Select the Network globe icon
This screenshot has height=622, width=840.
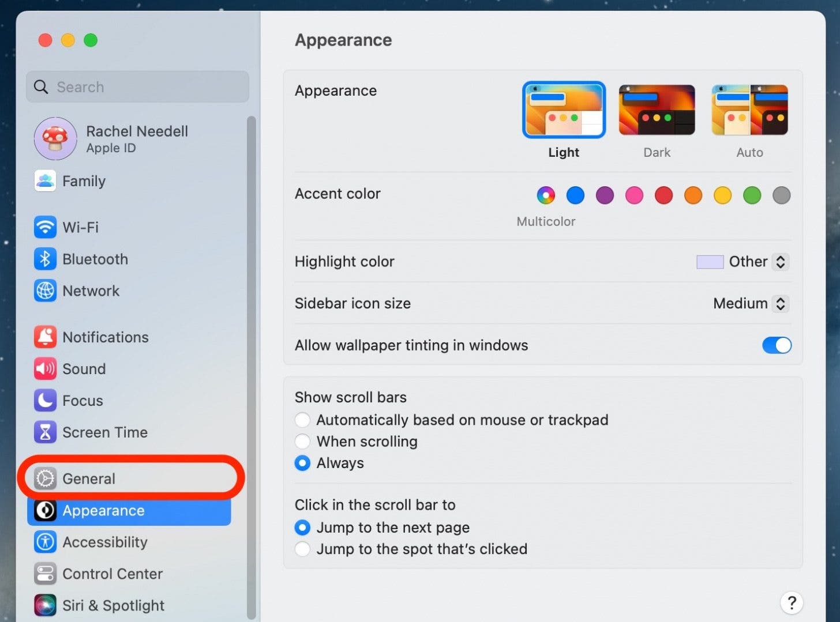[45, 291]
